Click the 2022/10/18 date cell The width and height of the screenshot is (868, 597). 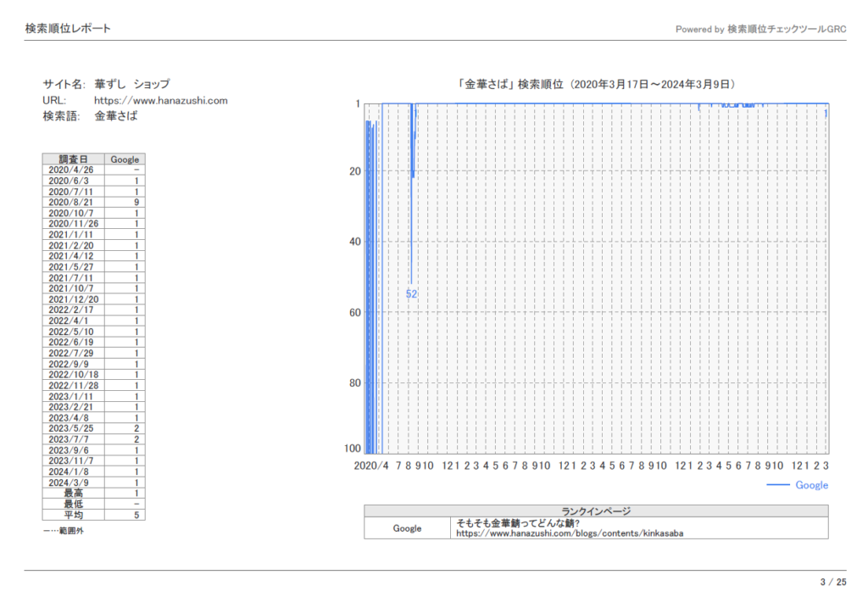tap(73, 375)
